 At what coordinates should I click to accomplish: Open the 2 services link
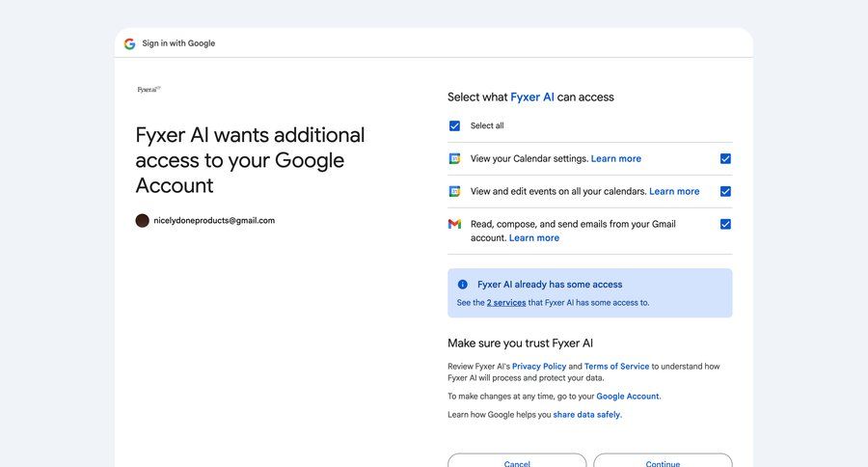click(x=506, y=303)
